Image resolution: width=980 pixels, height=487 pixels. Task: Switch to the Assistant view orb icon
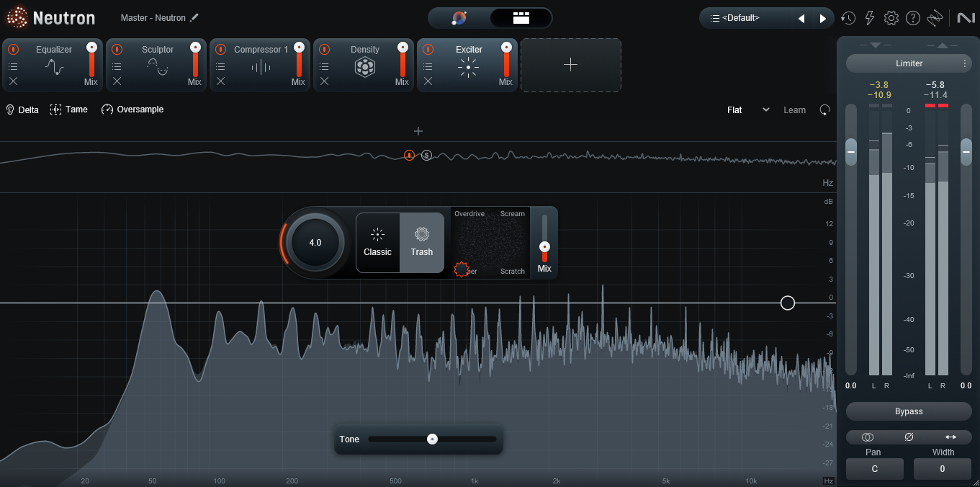(459, 18)
